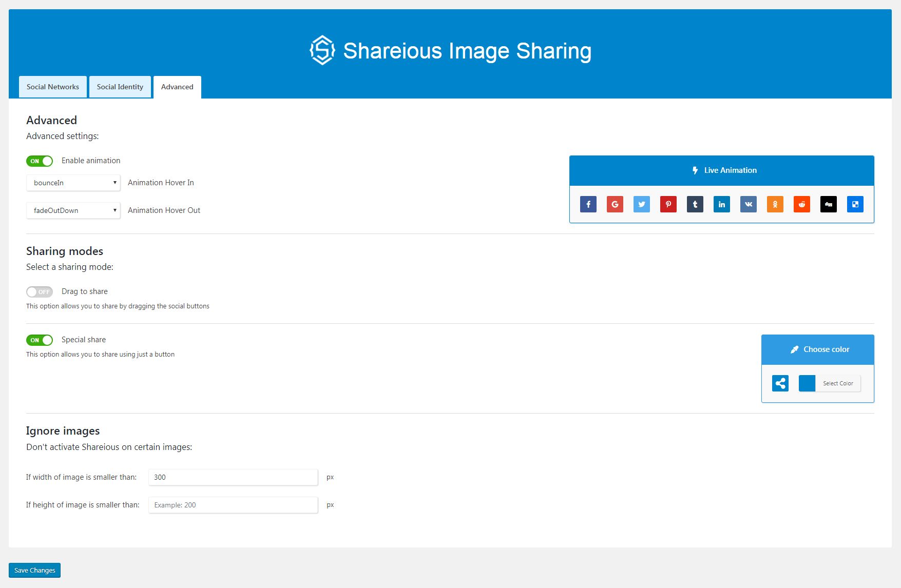Click the Twitter icon in Live Animation
Viewport: 901px width, 588px height.
click(x=642, y=204)
